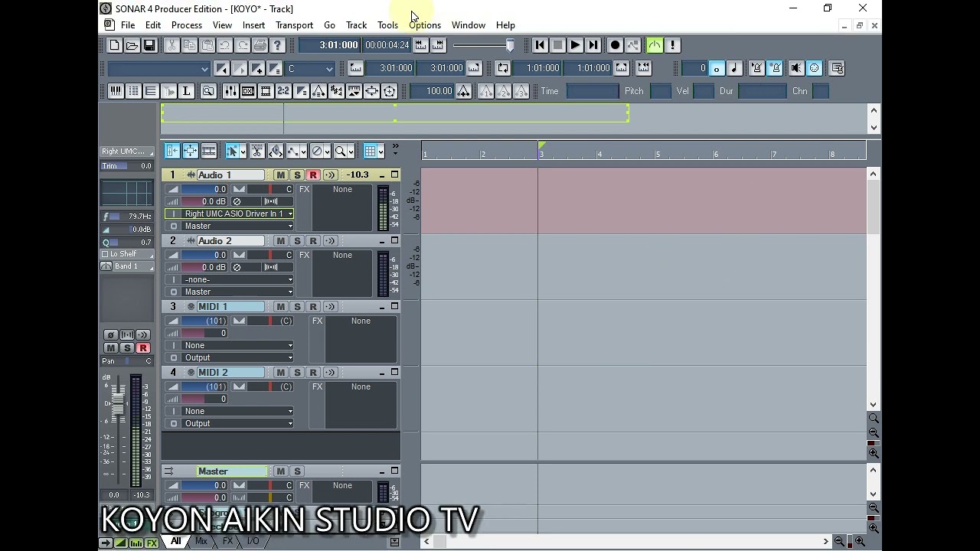This screenshot has width=980, height=551.
Task: Minimize the Audio 2 track strip
Action: (x=382, y=241)
